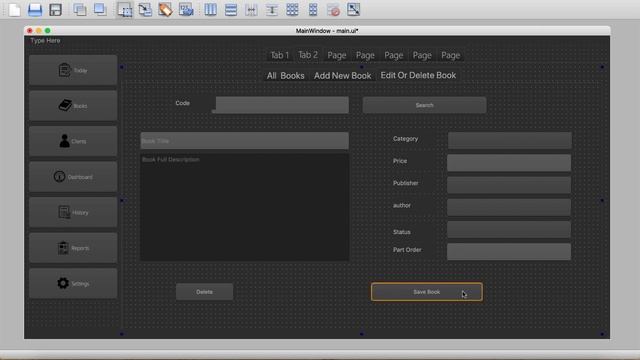
Task: Apply Lay Out Horizontally
Action: pos(211,9)
